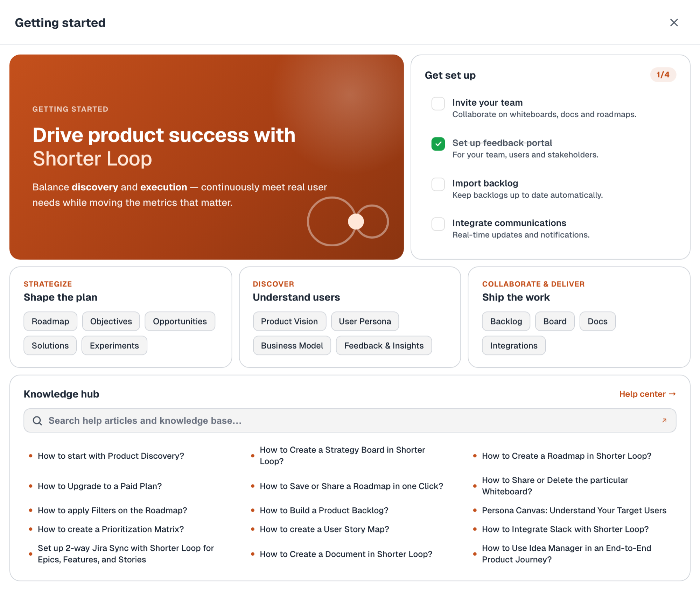
Task: Open the Backlog chip under Ship the work
Action: point(506,321)
